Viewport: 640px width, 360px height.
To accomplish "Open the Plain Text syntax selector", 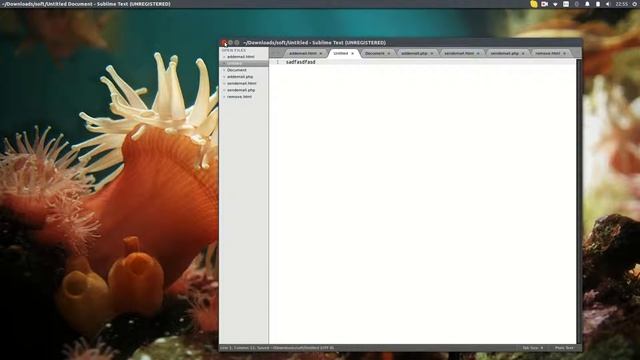I will 564,348.
